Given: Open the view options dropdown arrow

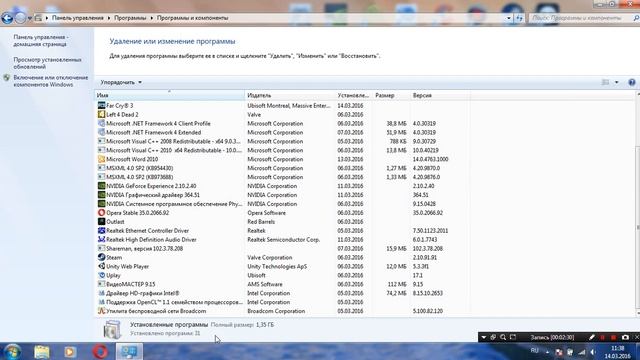Looking at the screenshot, I should (616, 82).
